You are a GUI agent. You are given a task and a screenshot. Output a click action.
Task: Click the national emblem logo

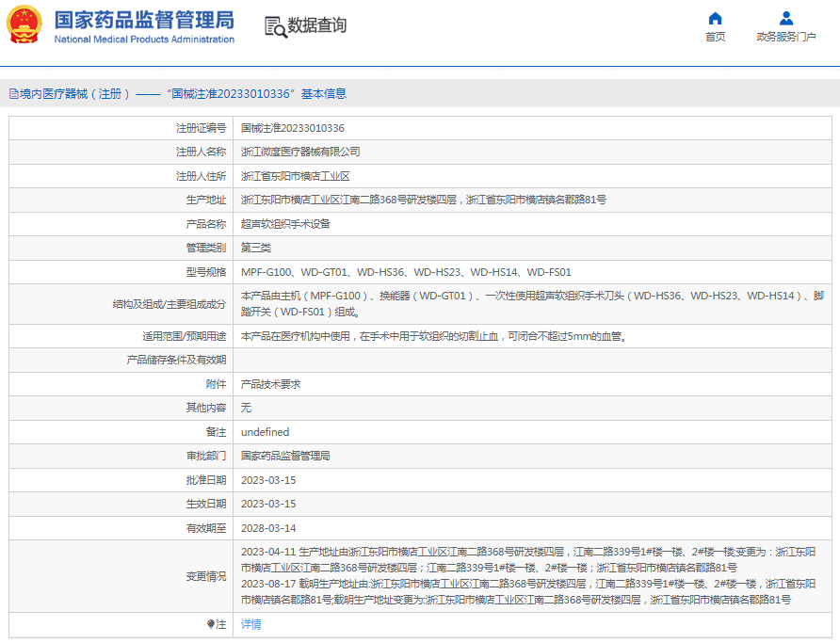click(x=24, y=24)
